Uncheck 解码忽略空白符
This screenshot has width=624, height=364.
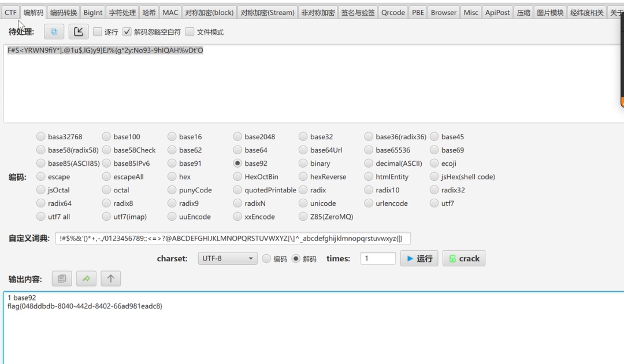(x=128, y=32)
